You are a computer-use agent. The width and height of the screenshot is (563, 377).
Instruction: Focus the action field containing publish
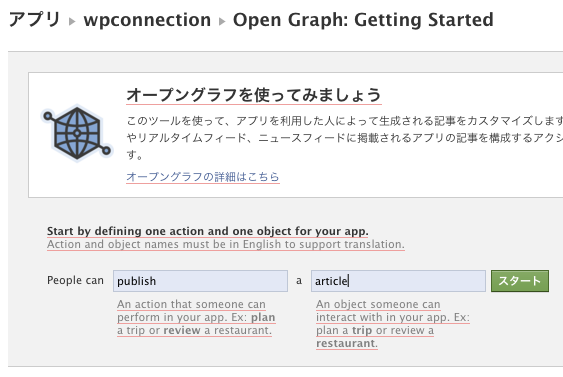(200, 281)
